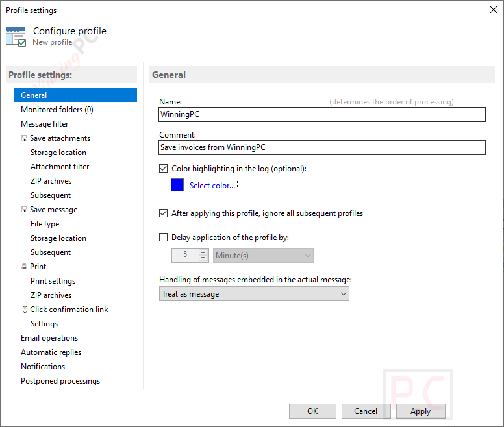Disable color highlighting in the log checkbox
Image resolution: width=504 pixels, height=427 pixels.
[163, 169]
